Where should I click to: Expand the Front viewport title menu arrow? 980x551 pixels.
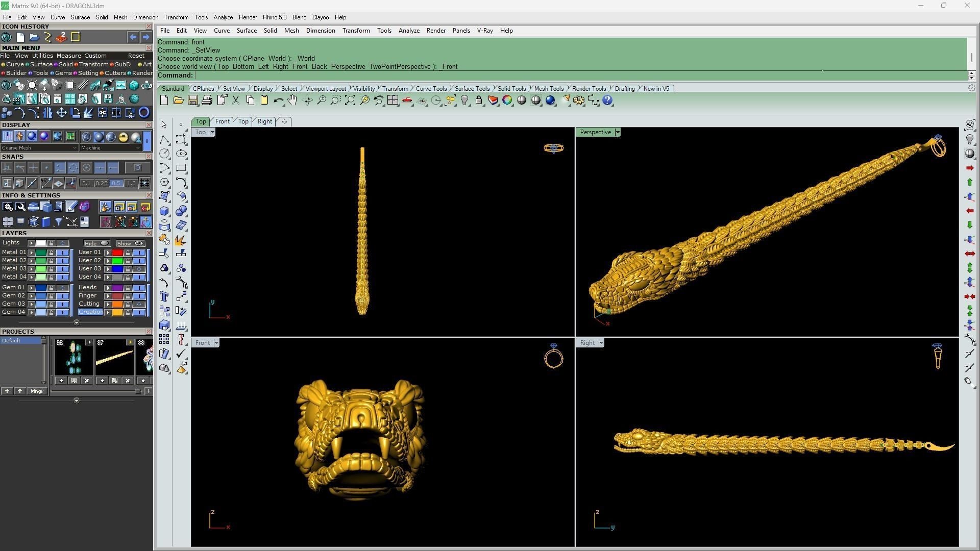click(216, 343)
